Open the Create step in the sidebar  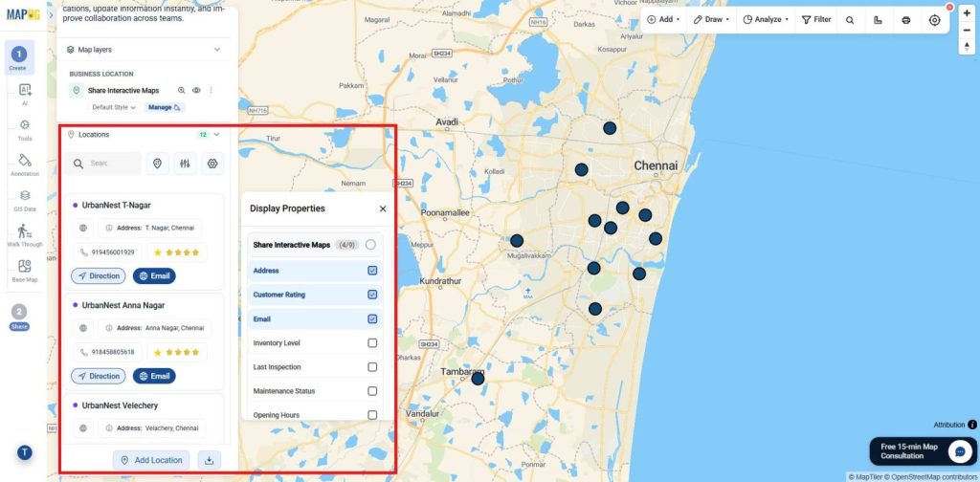(x=19, y=57)
